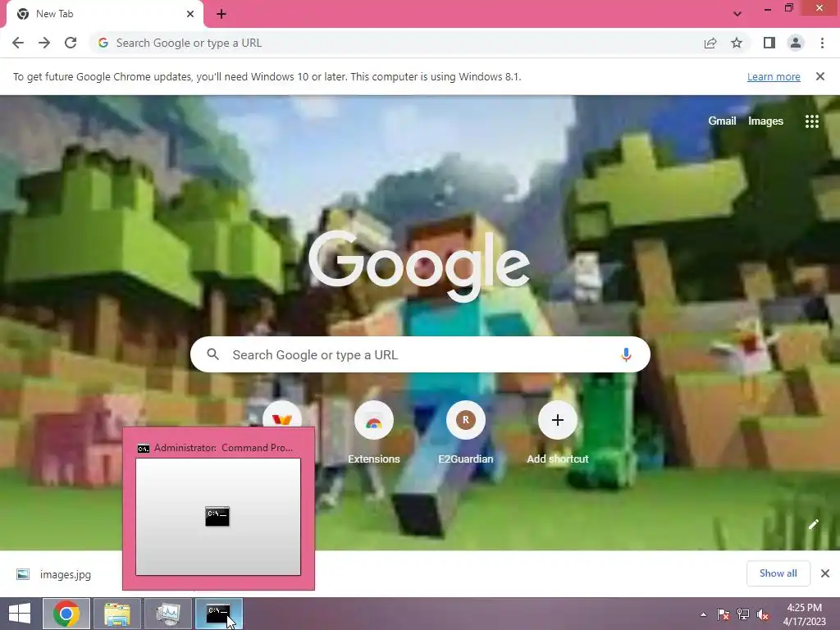Click muted volume tray icon
This screenshot has width=840, height=630.
(763, 614)
